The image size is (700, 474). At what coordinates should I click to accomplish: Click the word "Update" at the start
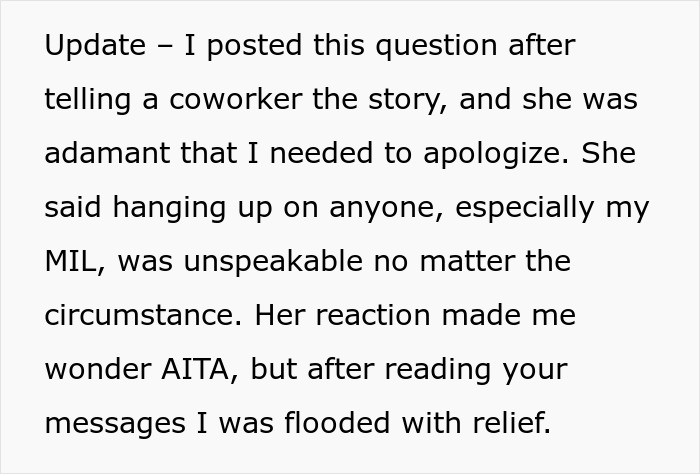point(92,46)
